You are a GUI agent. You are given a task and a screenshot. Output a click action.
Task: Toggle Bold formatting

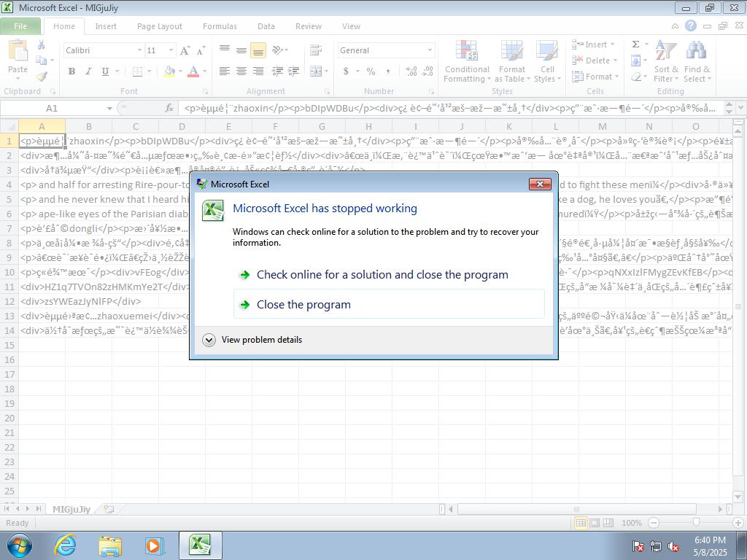(71, 71)
